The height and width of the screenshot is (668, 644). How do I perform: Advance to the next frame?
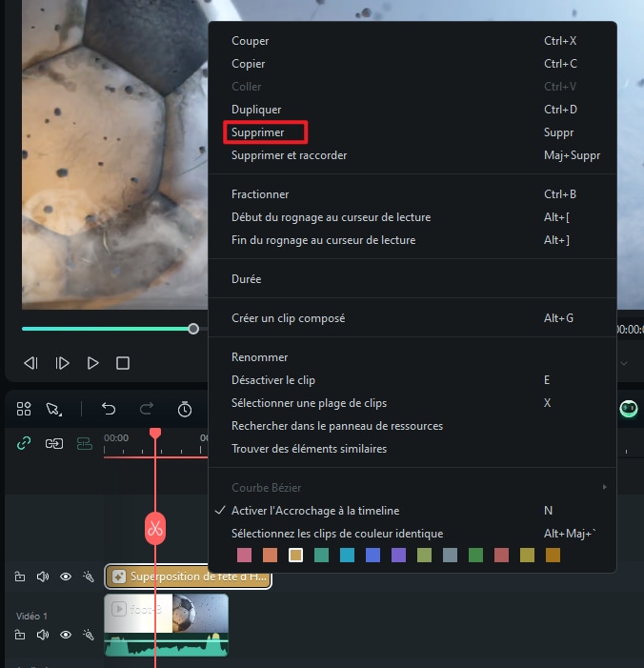click(x=62, y=363)
